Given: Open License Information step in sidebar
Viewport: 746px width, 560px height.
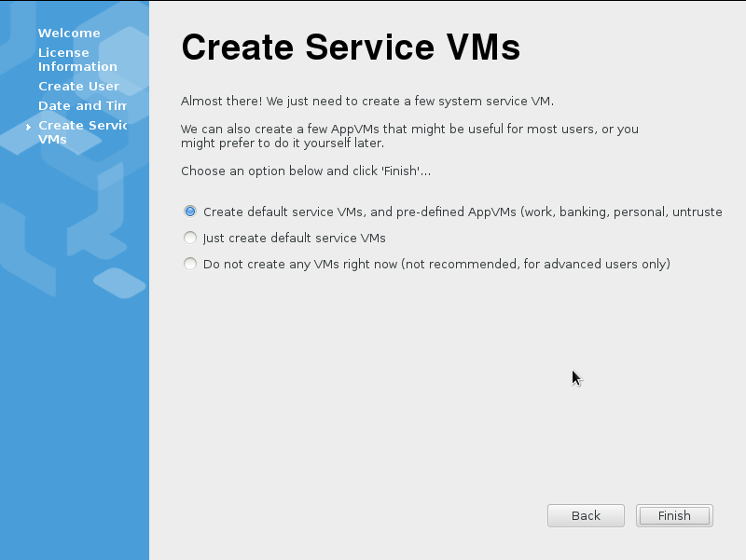Looking at the screenshot, I should click(77, 60).
